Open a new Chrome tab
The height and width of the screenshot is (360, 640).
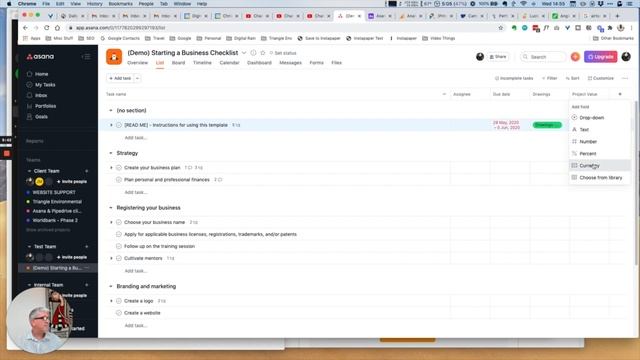[x=617, y=16]
